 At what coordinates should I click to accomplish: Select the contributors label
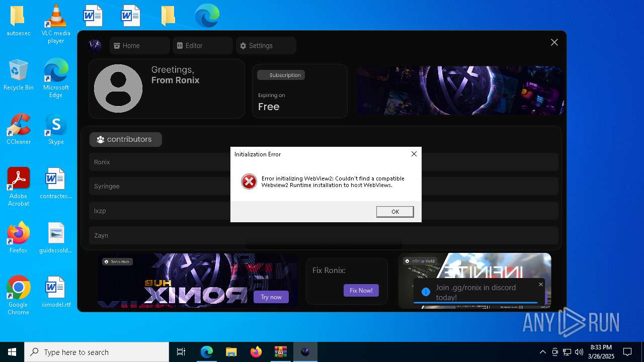click(126, 139)
